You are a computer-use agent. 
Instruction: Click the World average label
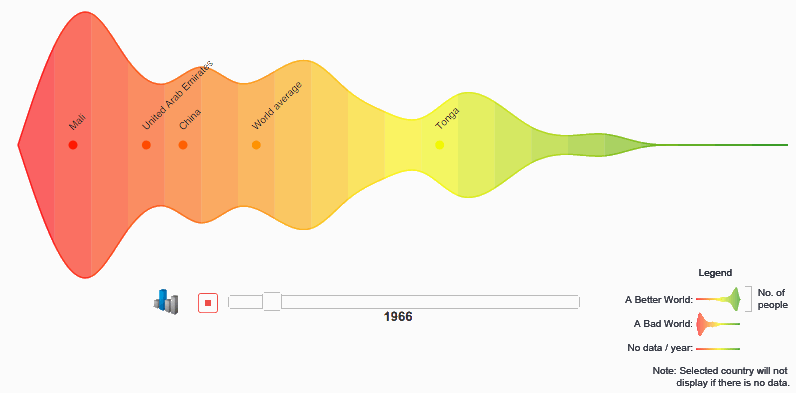(277, 105)
